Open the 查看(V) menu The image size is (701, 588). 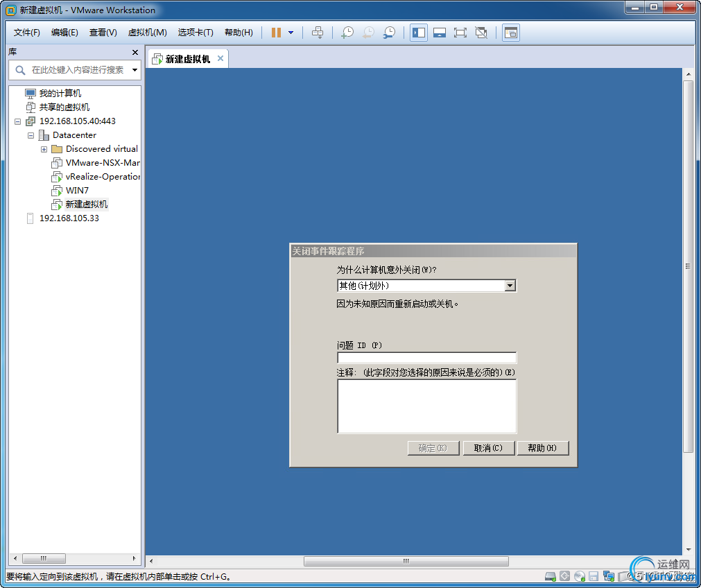[103, 32]
